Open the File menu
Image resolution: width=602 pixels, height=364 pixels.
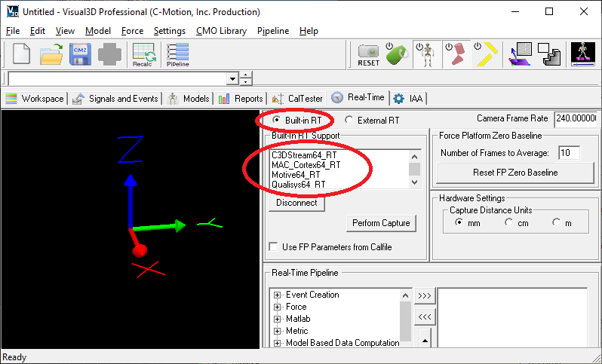click(x=13, y=31)
